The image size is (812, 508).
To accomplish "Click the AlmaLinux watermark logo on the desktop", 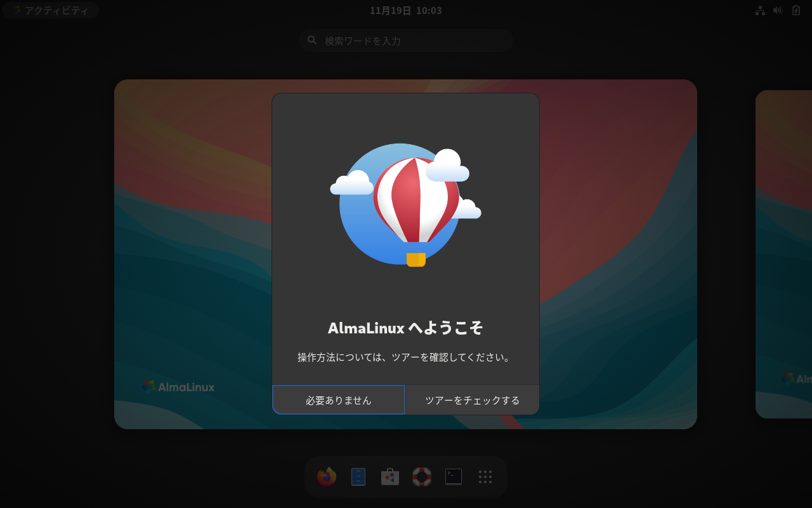I will coord(178,386).
